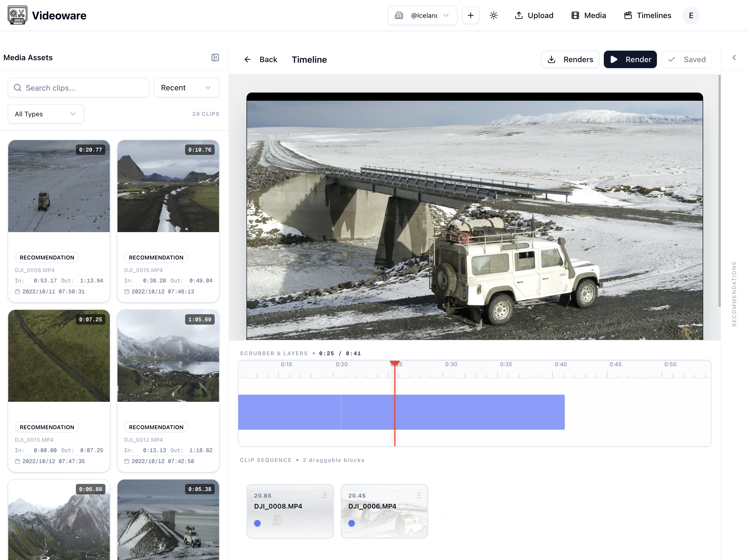Click the back arrow icon
This screenshot has height=560, width=747.
pyautogui.click(x=248, y=60)
